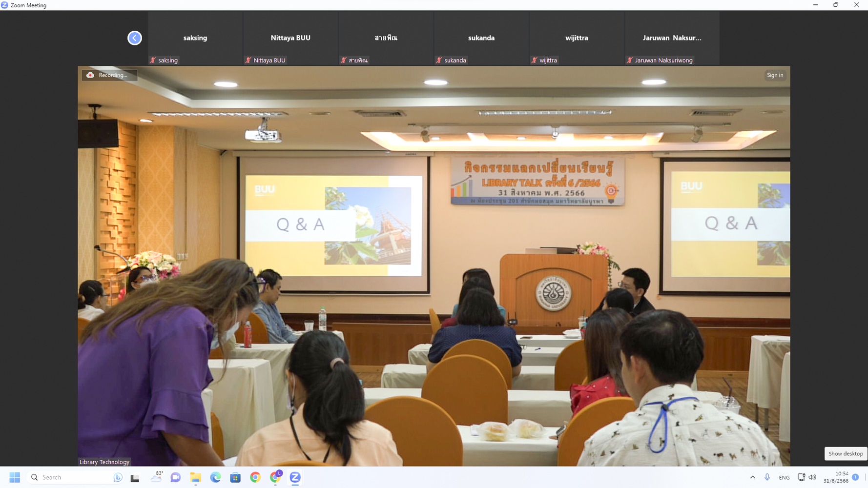This screenshot has width=868, height=488.
Task: Open Microsoft Edge in taskbar
Action: point(215,477)
